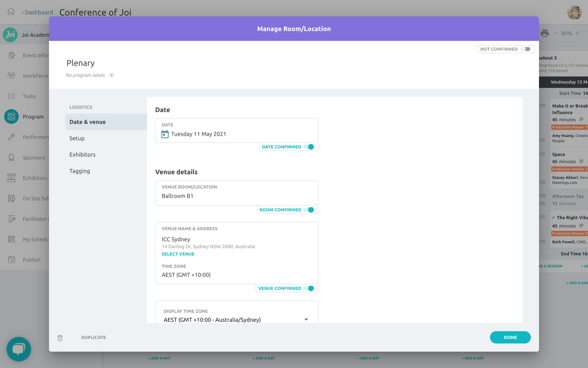The image size is (588, 368).
Task: Click the SELECT VENUE link
Action: (178, 254)
